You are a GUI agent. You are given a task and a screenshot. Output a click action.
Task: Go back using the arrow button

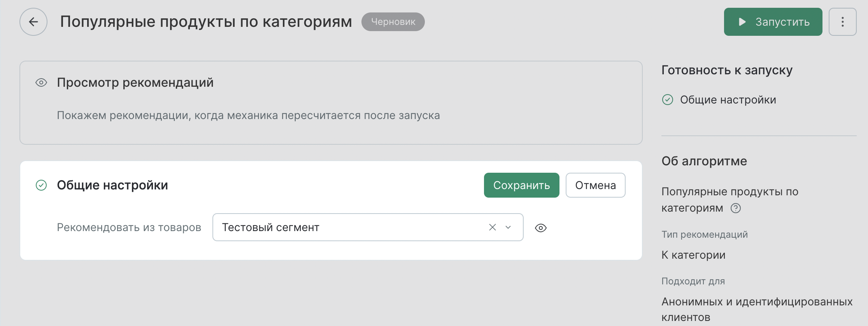point(33,22)
